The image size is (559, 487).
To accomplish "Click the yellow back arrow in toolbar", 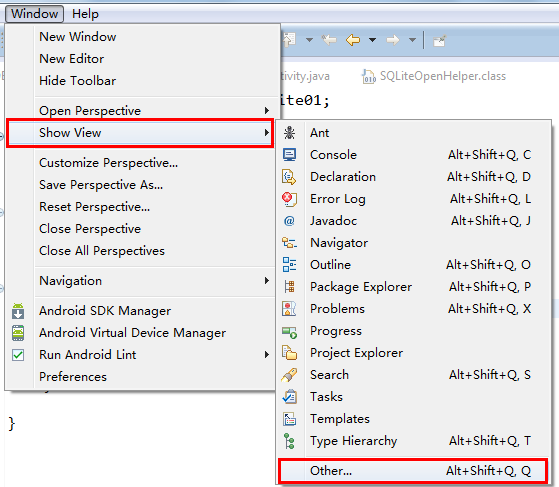I will (353, 40).
